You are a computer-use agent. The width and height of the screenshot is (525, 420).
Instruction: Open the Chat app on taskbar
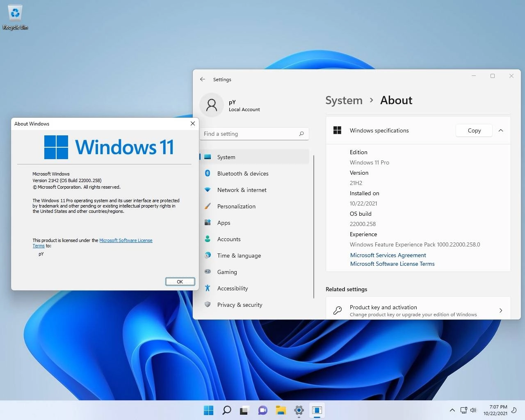[262, 410]
